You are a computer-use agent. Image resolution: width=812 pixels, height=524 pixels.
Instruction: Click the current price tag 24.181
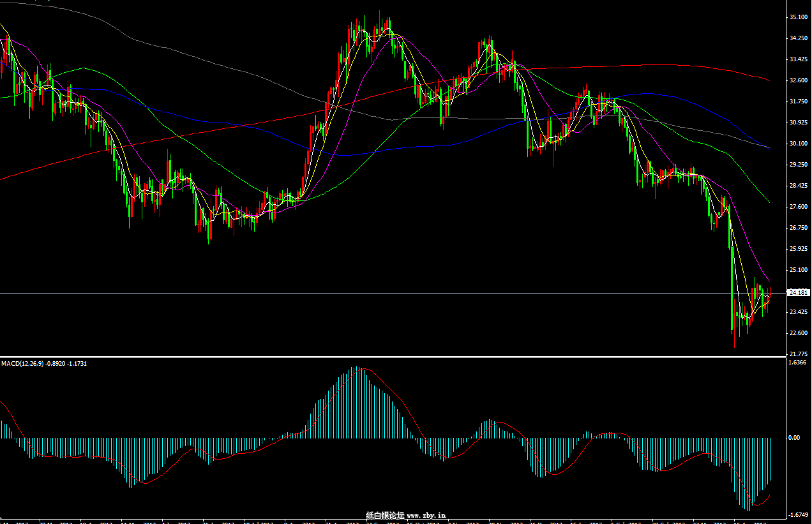click(x=798, y=293)
